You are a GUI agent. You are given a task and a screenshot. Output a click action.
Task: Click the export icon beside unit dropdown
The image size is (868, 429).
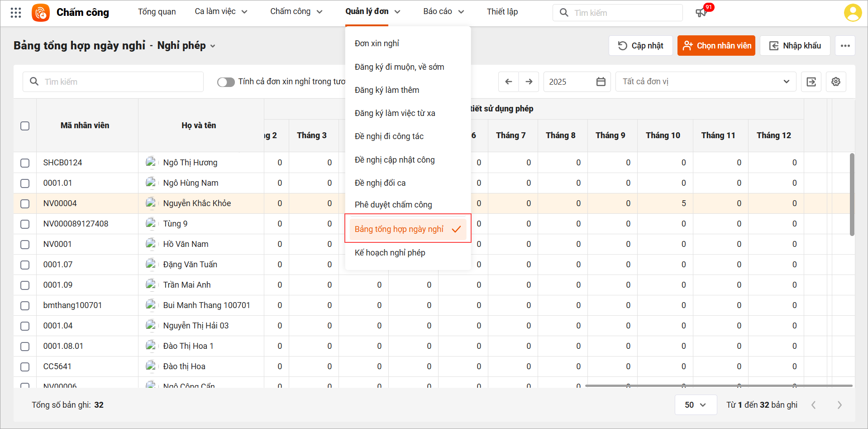811,82
